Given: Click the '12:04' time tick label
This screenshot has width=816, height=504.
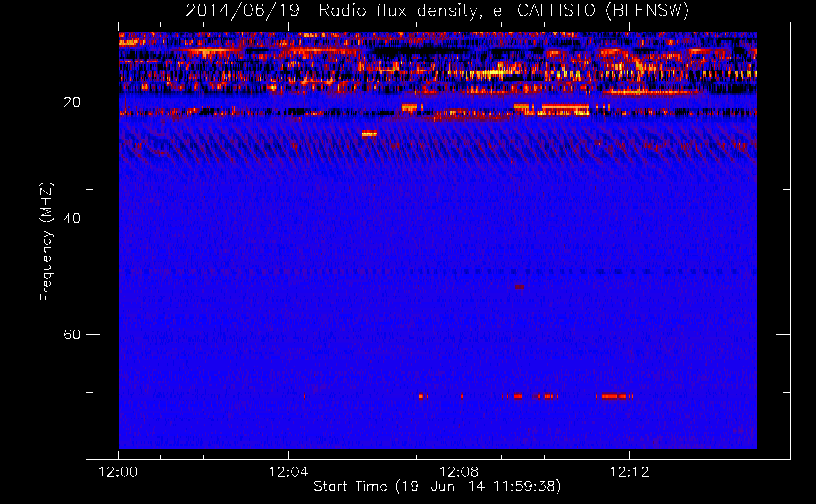Looking at the screenshot, I should 288,472.
